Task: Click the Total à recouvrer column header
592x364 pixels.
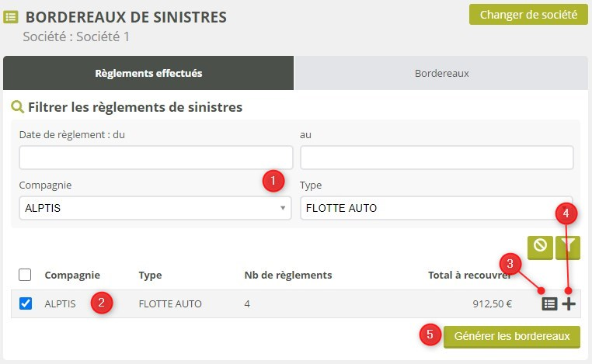Action: 468,275
